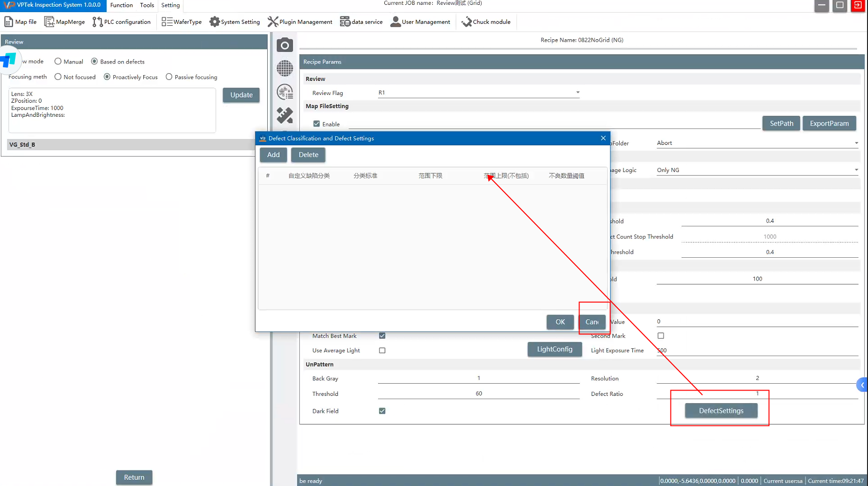This screenshot has width=868, height=486.
Task: Click the ExportParam button
Action: (x=829, y=123)
